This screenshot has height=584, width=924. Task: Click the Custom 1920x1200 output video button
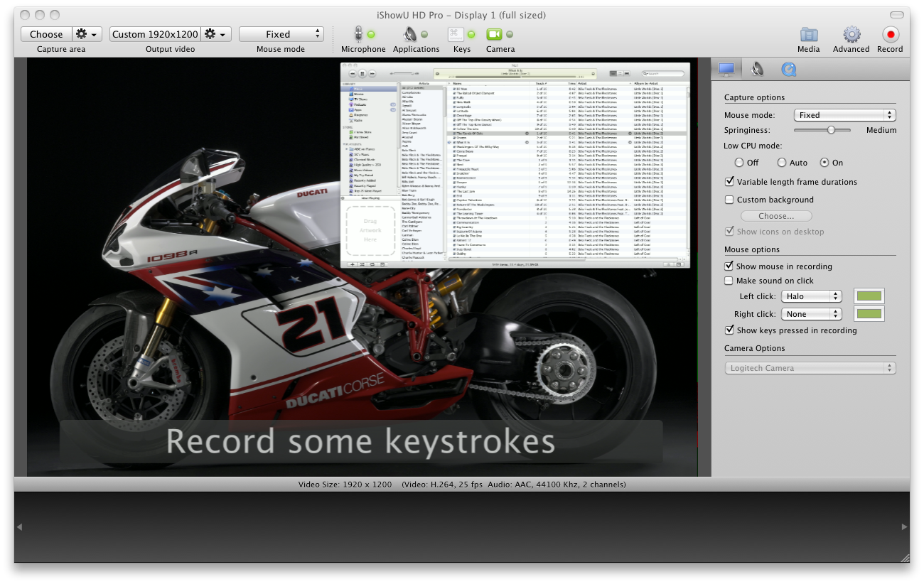click(155, 34)
